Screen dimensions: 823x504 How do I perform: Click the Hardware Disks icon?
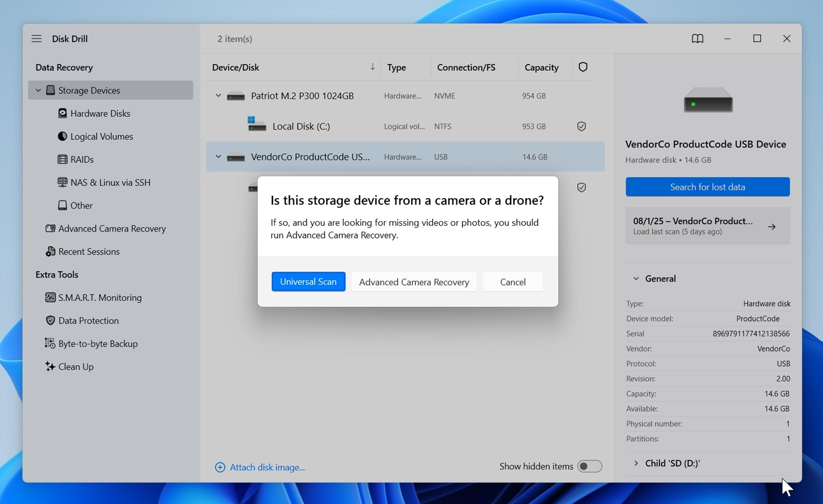coord(62,113)
